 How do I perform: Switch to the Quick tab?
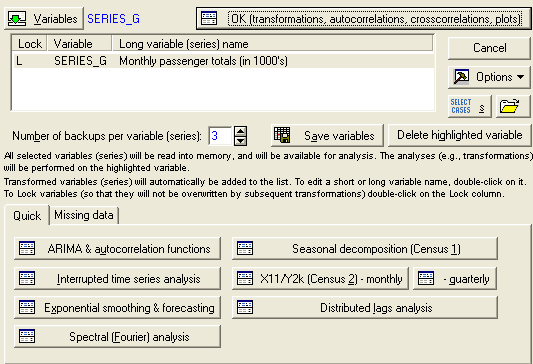[27, 215]
